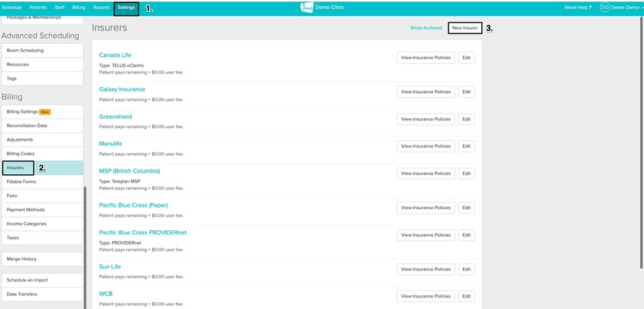The width and height of the screenshot is (644, 309).
Task: Open Merge History in the sidebar
Action: point(42,259)
